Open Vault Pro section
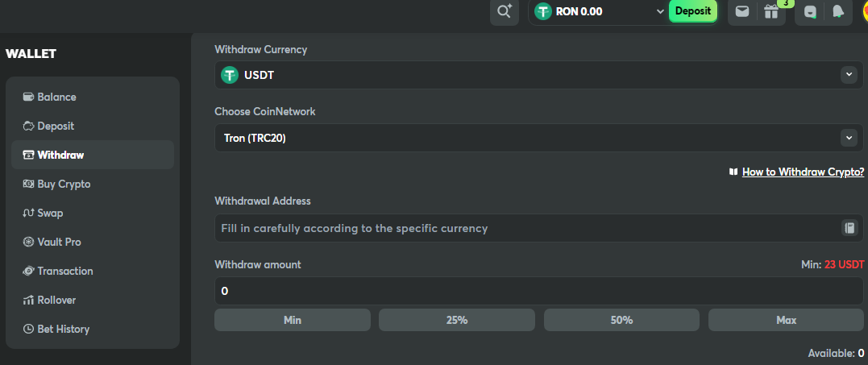The image size is (868, 365). [x=59, y=242]
